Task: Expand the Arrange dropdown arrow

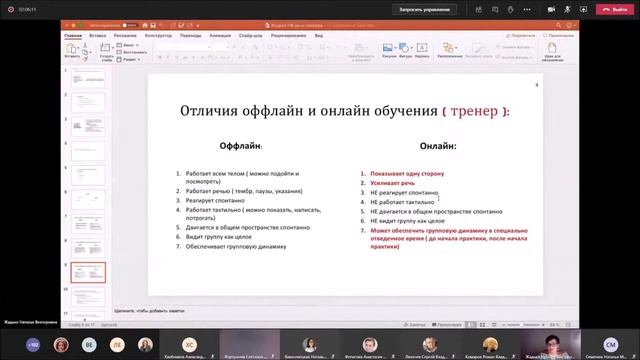Action: coord(456,48)
